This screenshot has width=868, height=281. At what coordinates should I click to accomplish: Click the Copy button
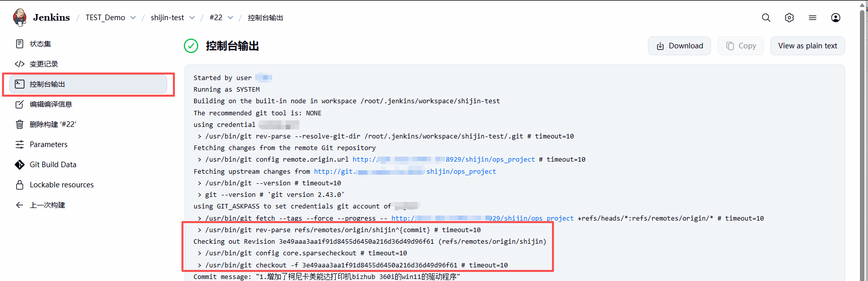pos(741,46)
